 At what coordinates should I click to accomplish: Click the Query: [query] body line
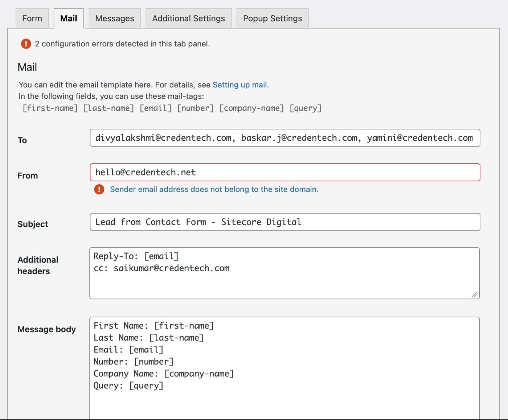pos(128,386)
